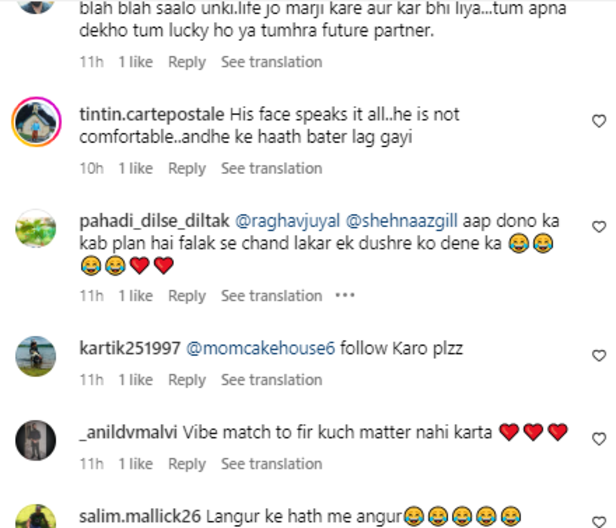This screenshot has height=528, width=616.
Task: See translation of _anildvmalvi's comment
Action: point(271,464)
